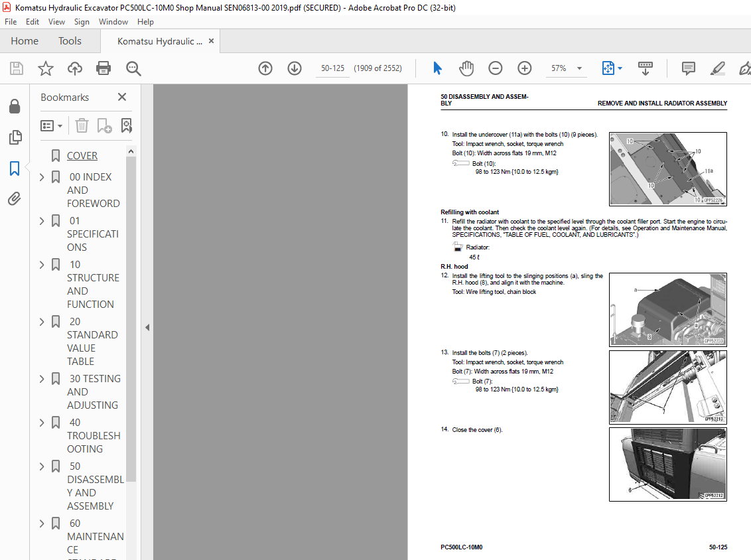Go to previous page with up arrow
The height and width of the screenshot is (560, 751).
[x=265, y=68]
